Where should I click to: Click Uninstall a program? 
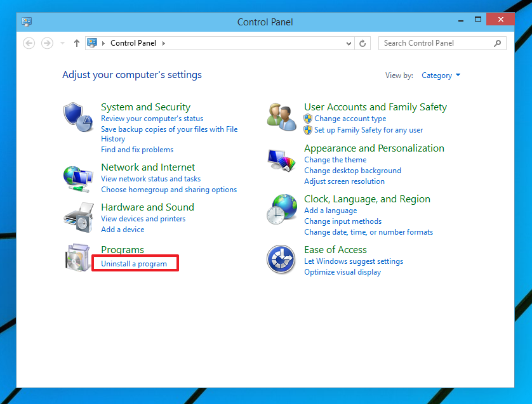coord(134,264)
